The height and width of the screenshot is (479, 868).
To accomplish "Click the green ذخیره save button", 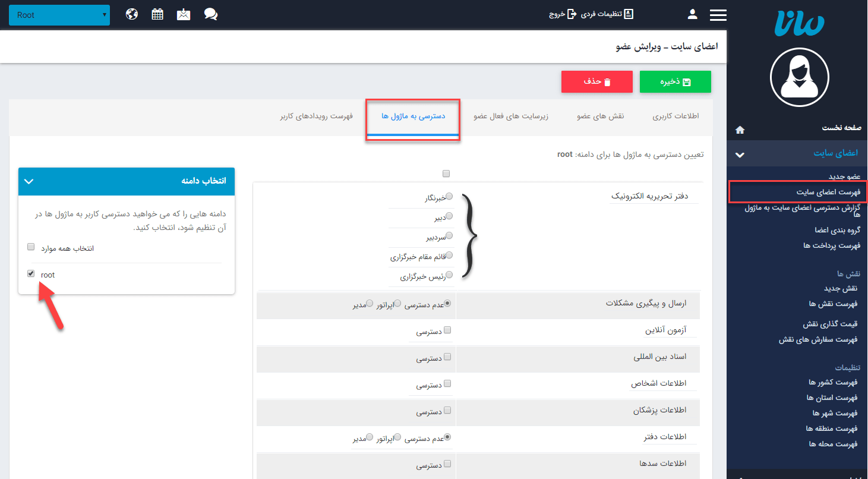I will (x=675, y=81).
